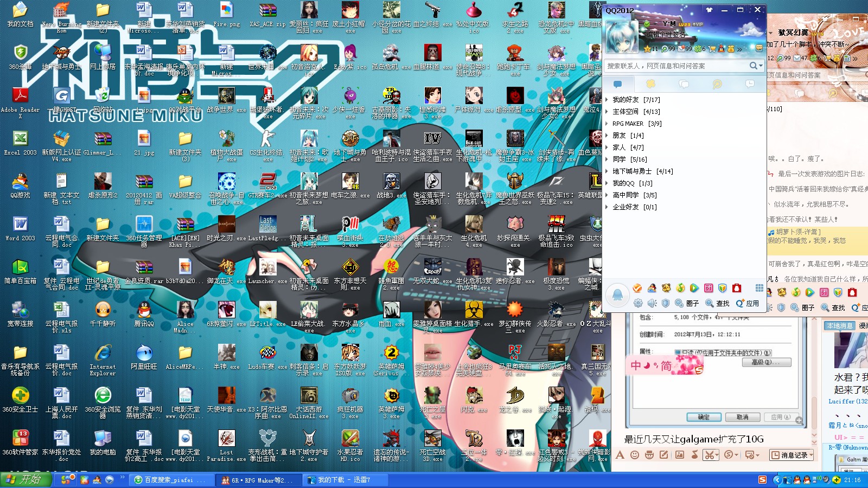The width and height of the screenshot is (868, 488).
Task: Open the QQ skin changer shirt icon
Action: pos(709,10)
